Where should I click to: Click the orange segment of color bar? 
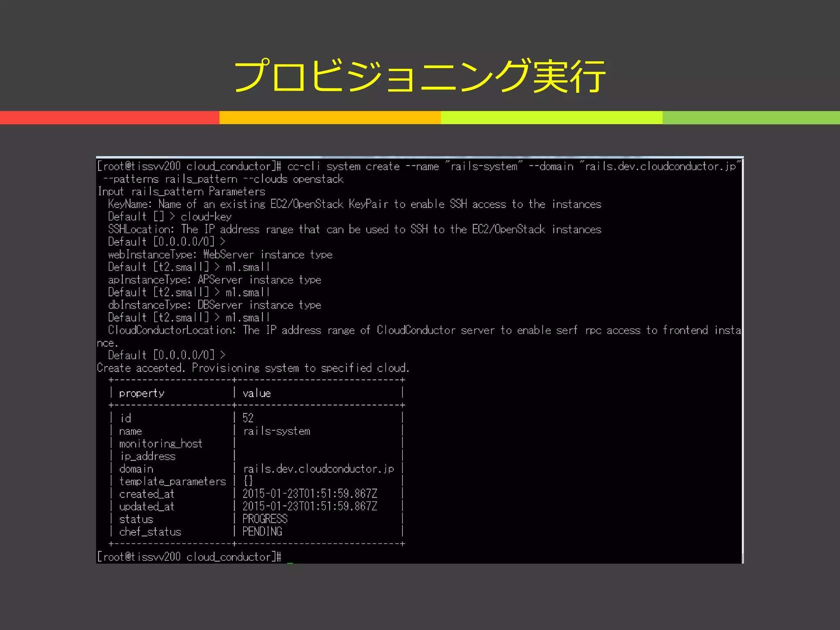pyautogui.click(x=330, y=117)
